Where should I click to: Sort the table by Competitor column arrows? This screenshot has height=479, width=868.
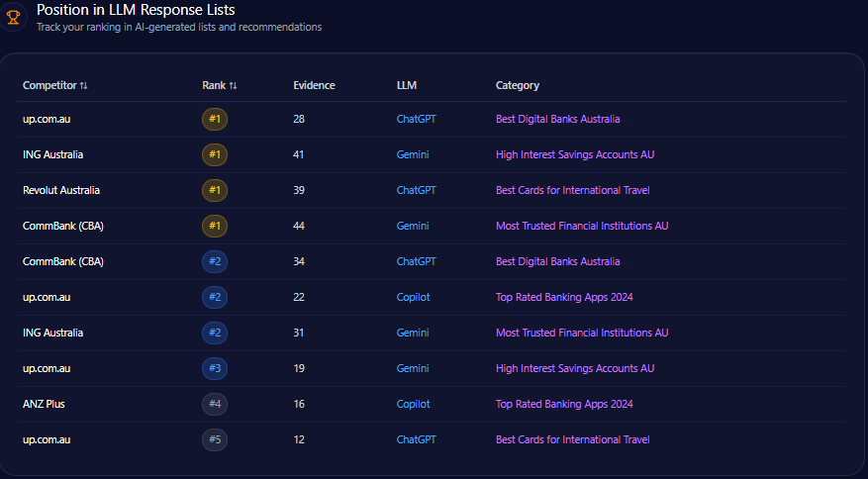coord(83,86)
